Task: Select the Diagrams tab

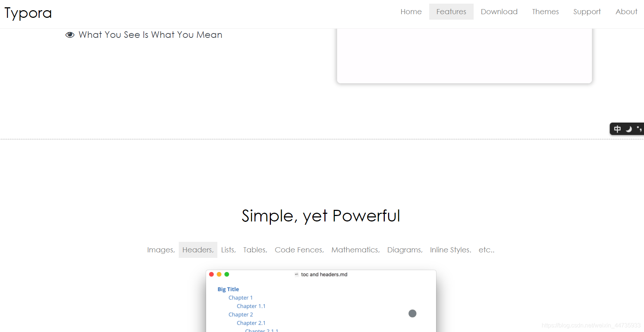Action: [405, 250]
